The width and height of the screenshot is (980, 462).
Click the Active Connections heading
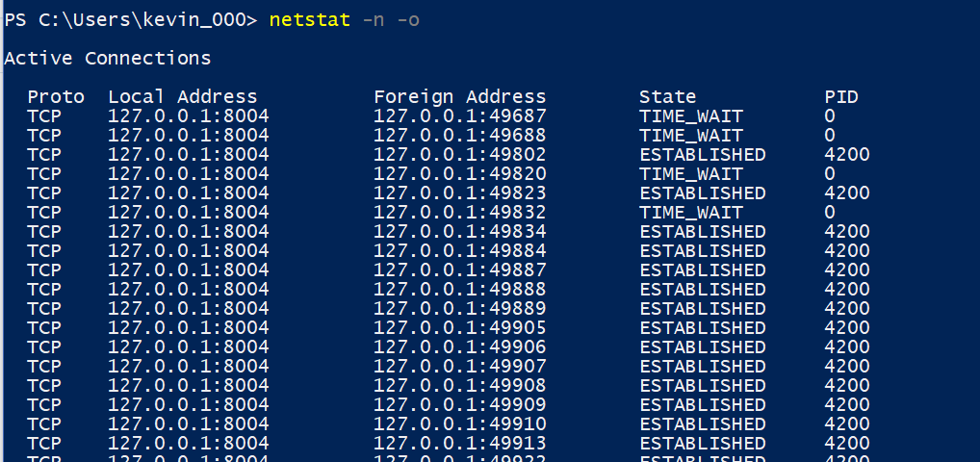(107, 59)
